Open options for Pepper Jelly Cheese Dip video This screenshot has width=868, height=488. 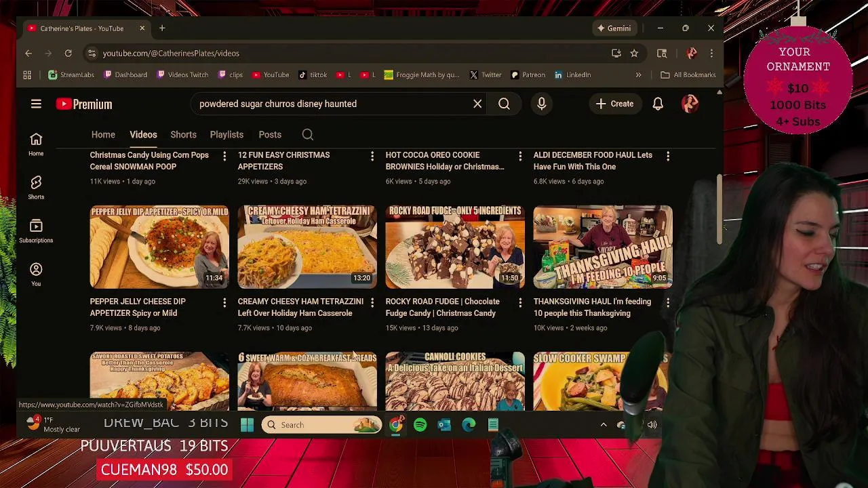pos(224,302)
